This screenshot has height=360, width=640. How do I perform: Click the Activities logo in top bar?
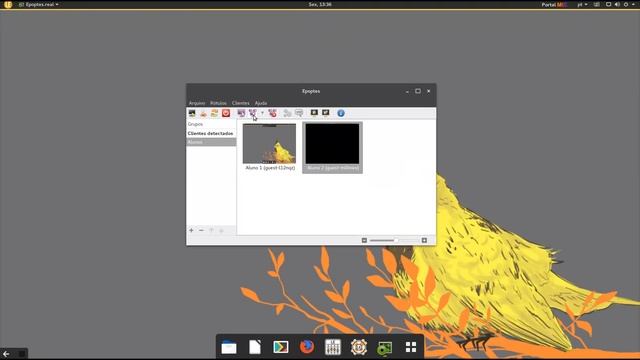point(8,4)
